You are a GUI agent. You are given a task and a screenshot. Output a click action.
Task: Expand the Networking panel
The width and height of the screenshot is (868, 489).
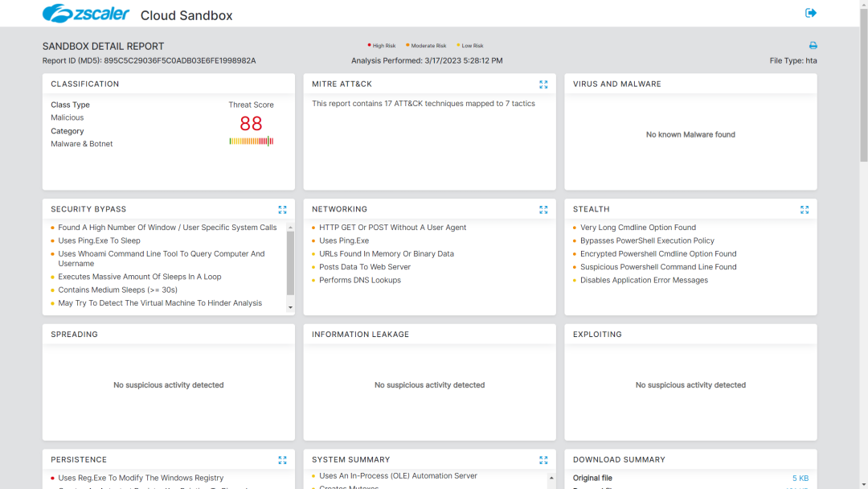[x=543, y=210]
